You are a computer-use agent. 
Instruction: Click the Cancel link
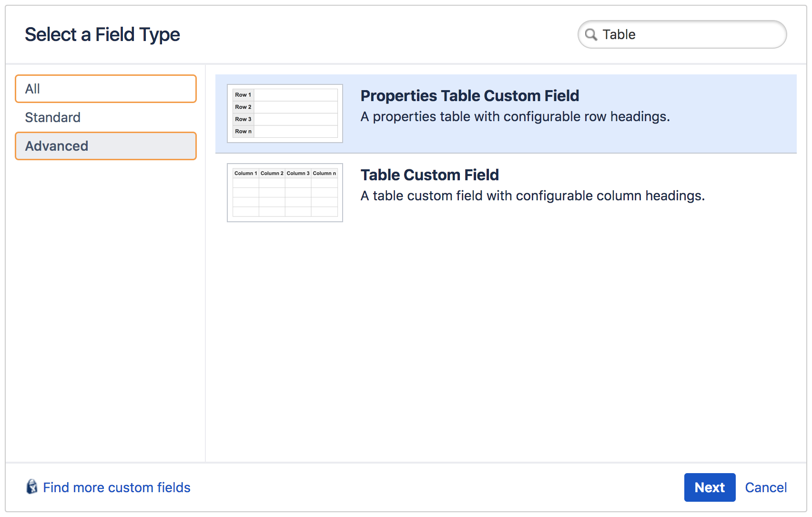pos(765,487)
